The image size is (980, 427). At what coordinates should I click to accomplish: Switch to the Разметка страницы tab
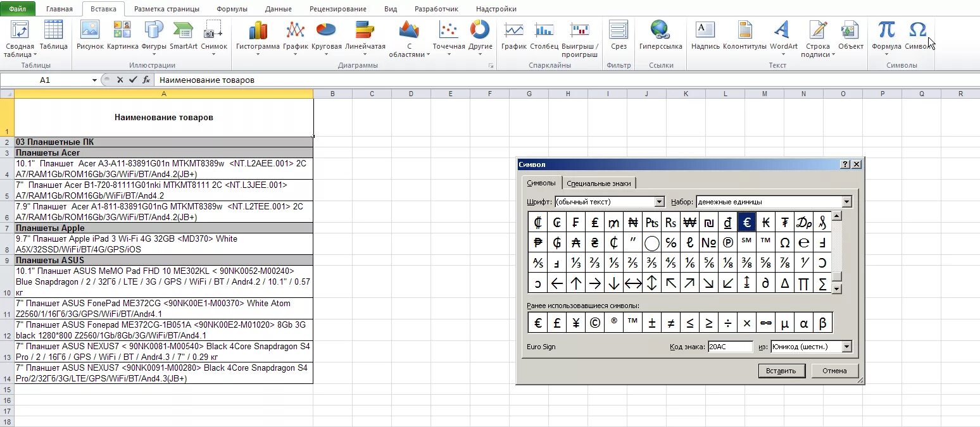166,9
